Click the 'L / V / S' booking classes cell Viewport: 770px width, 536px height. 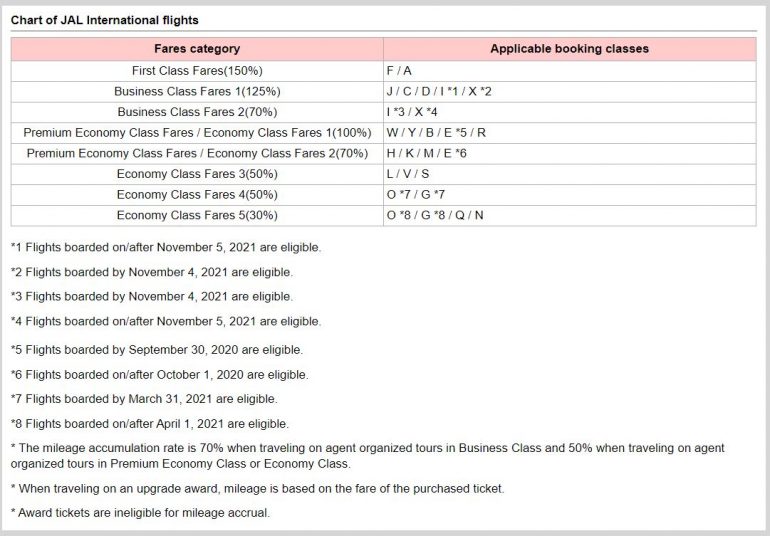point(407,174)
